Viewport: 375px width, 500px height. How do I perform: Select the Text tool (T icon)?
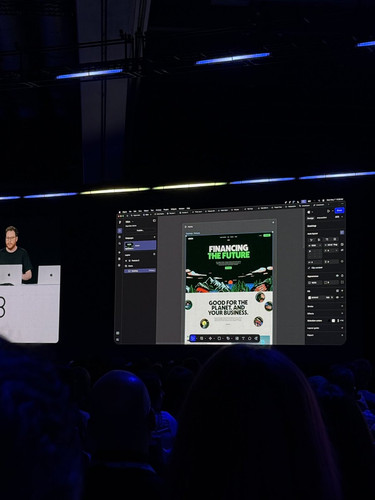[x=243, y=338]
